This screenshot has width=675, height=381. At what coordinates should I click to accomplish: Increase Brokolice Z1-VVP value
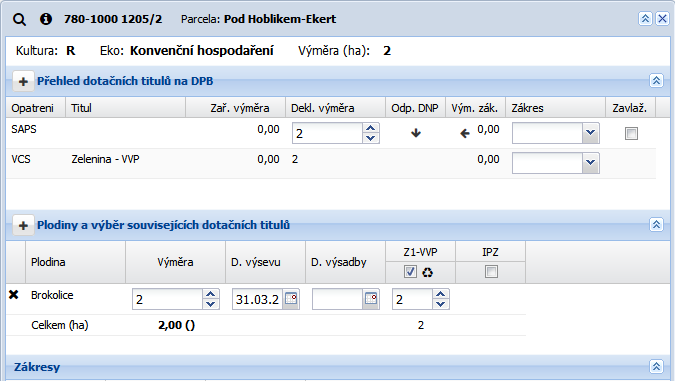440,294
